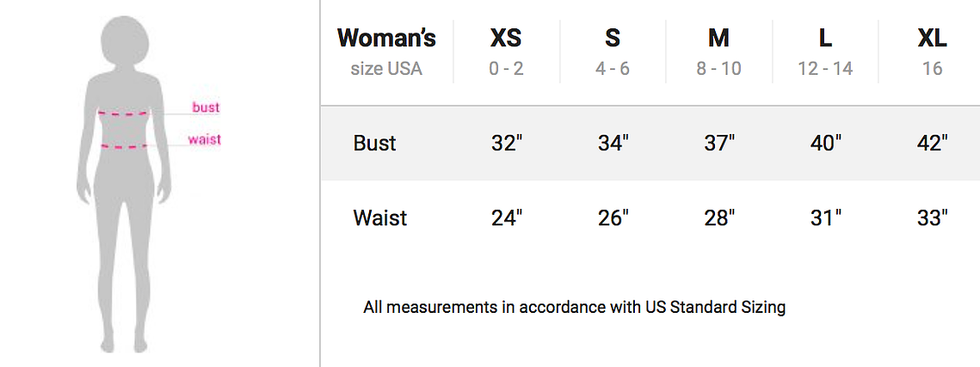
Task: Click the 12 - 14 USA size range
Action: (825, 69)
